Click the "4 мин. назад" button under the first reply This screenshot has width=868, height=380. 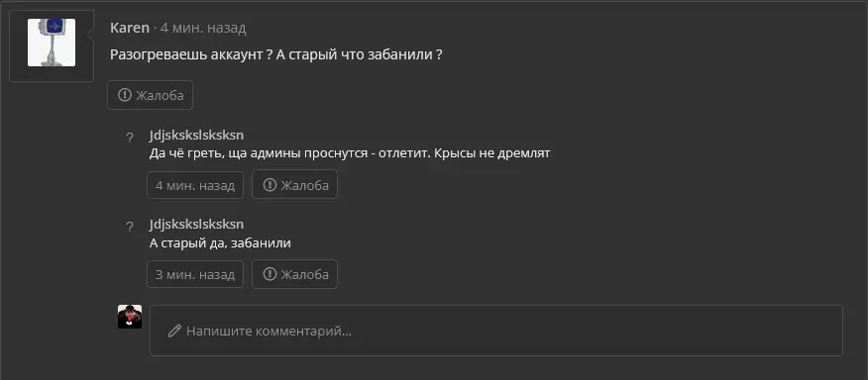point(195,185)
